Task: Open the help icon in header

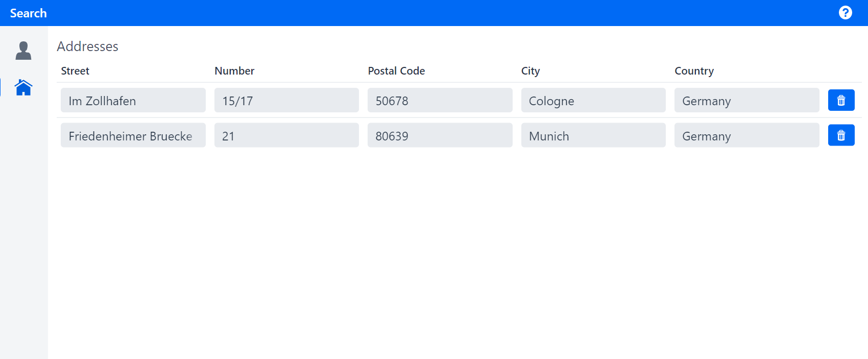Action: (x=845, y=13)
